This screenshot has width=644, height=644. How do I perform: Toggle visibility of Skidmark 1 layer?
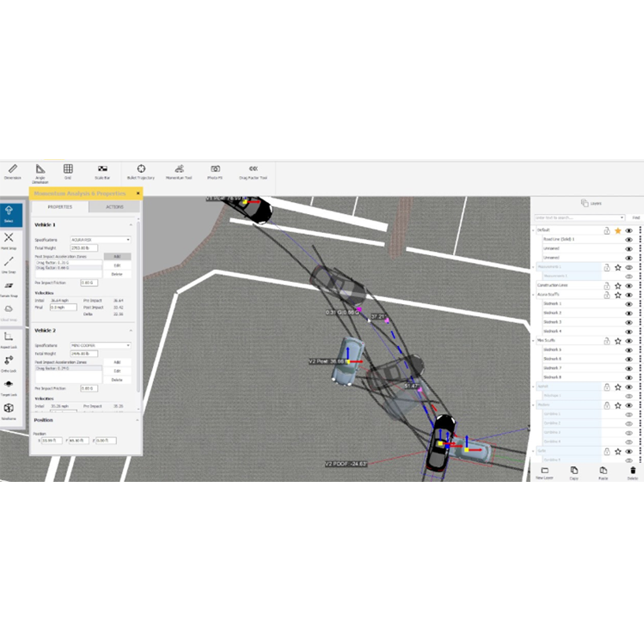629,304
